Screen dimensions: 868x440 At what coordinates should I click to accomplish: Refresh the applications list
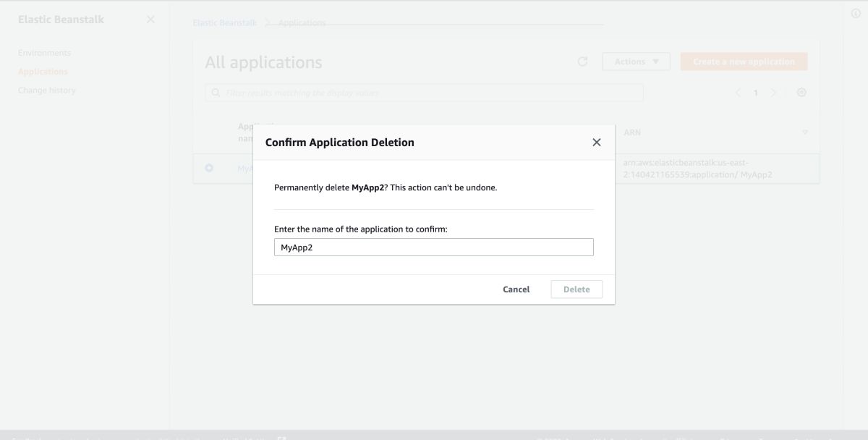tap(582, 62)
